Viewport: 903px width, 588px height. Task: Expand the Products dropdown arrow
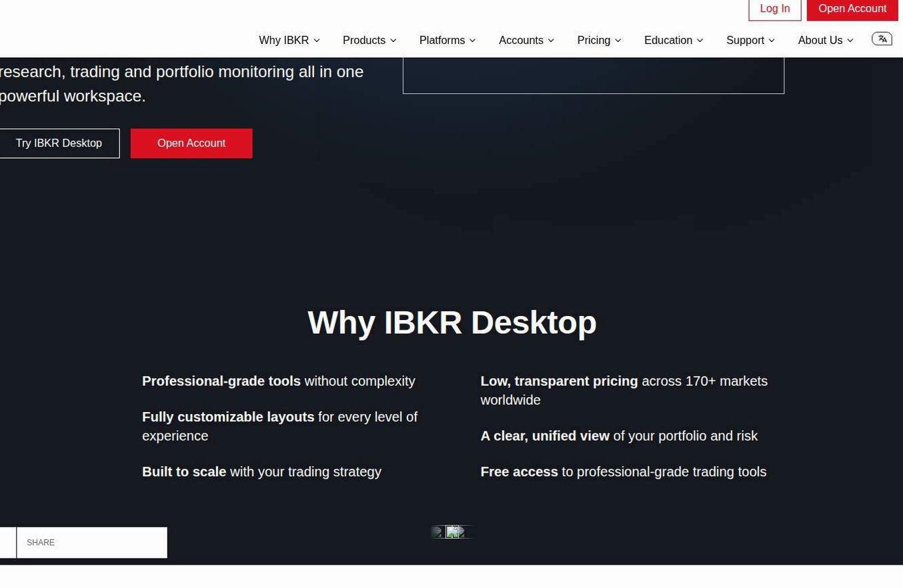click(x=393, y=41)
